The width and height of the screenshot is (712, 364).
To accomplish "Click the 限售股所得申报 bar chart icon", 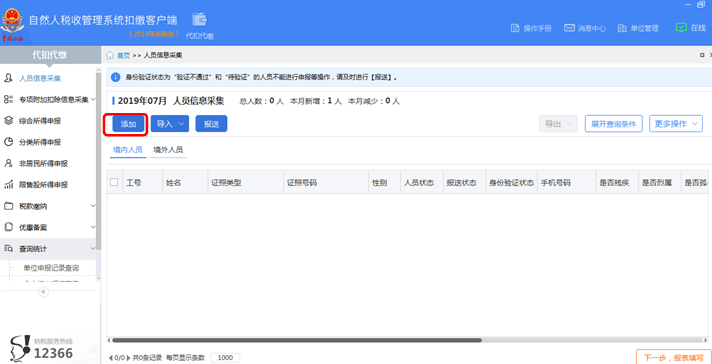I will 8,185.
